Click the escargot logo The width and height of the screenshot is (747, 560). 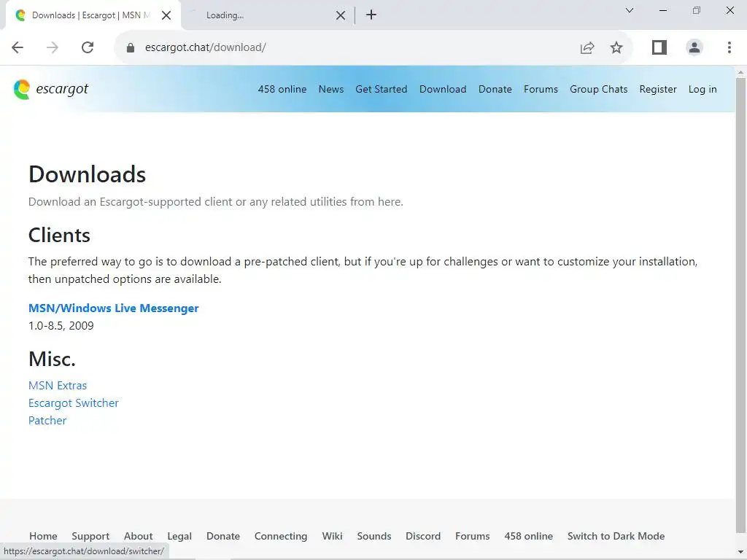coord(51,89)
